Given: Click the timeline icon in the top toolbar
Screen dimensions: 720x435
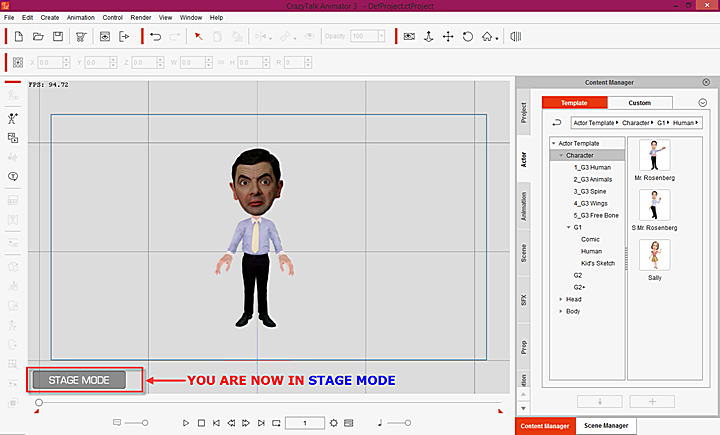Looking at the screenshot, I should [516, 36].
